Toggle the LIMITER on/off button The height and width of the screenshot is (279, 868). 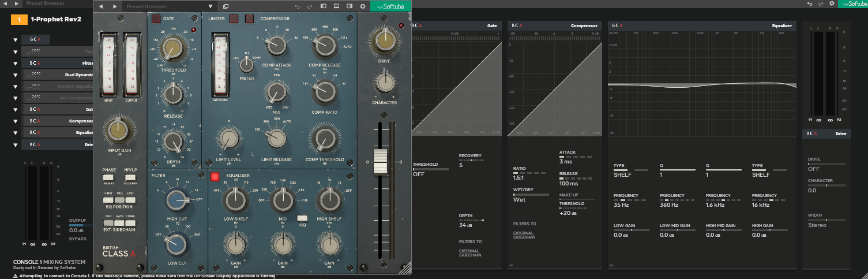click(x=234, y=18)
